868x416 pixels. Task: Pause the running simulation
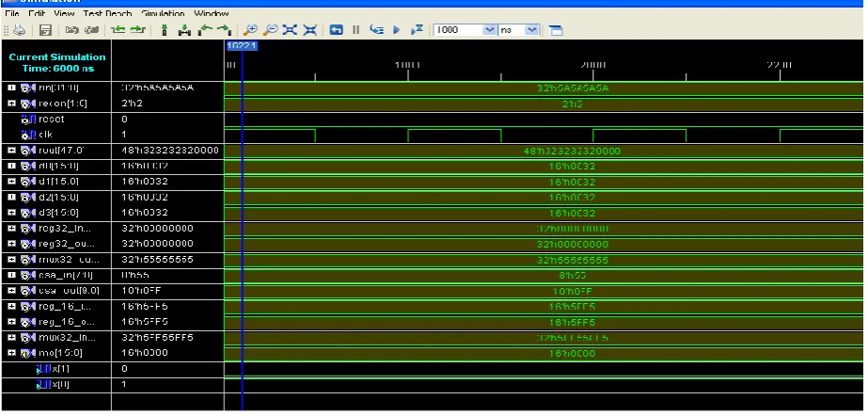[356, 30]
